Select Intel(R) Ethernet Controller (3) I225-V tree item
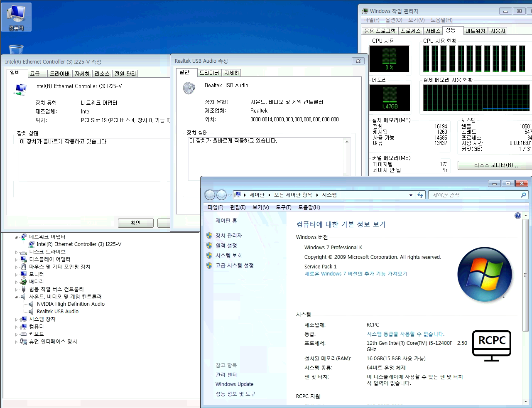Screen dimensions: 532x408 pyautogui.click(x=79, y=244)
